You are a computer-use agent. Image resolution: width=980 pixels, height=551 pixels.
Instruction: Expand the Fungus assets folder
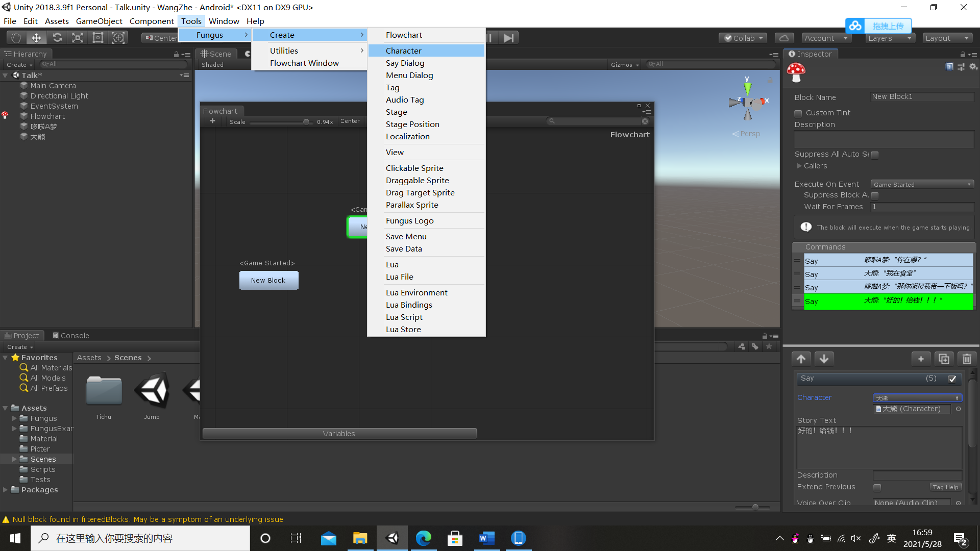click(15, 418)
